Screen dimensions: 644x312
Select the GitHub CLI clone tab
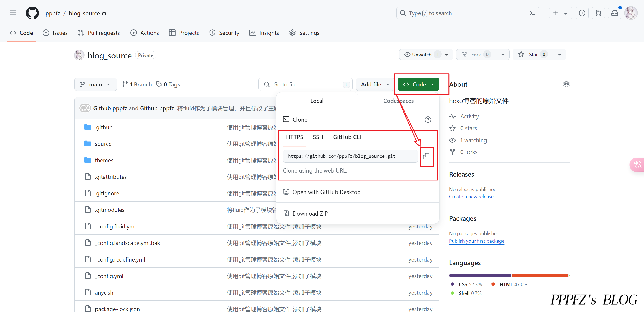pyautogui.click(x=347, y=137)
